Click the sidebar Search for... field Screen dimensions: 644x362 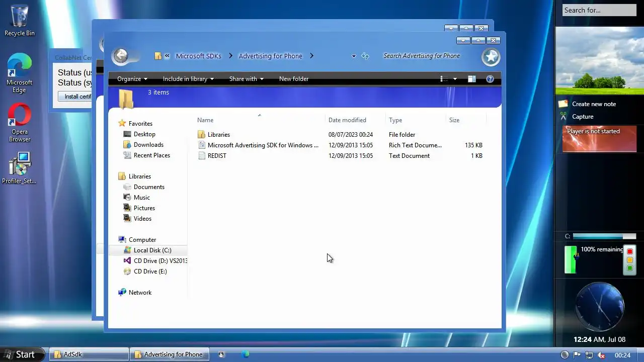pos(599,10)
